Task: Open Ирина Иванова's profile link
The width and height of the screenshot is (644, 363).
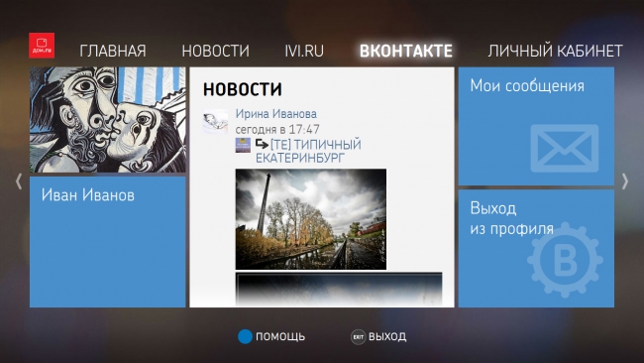Action: click(276, 114)
